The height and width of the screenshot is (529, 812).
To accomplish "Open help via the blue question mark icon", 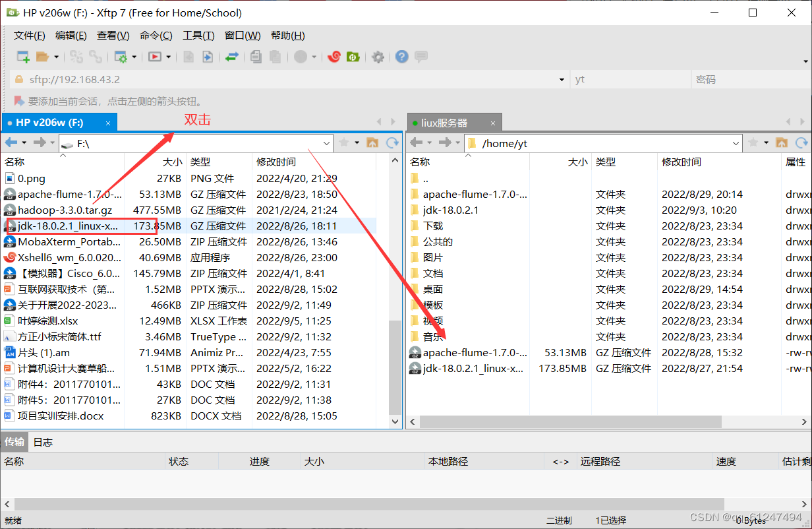I will coord(402,57).
